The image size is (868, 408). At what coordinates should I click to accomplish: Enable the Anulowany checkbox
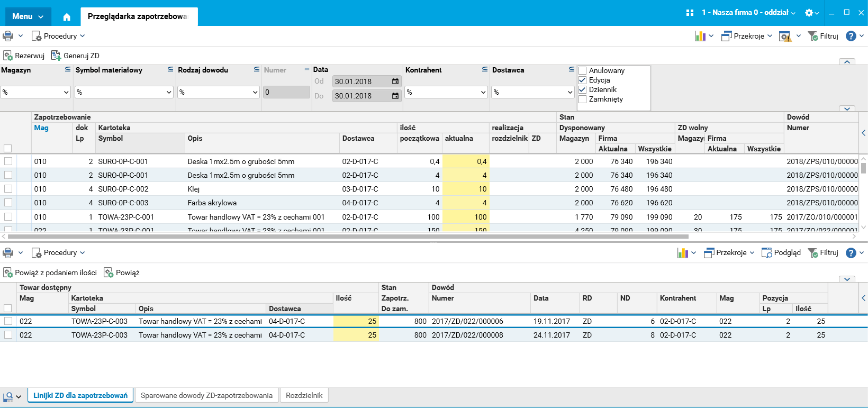point(583,71)
